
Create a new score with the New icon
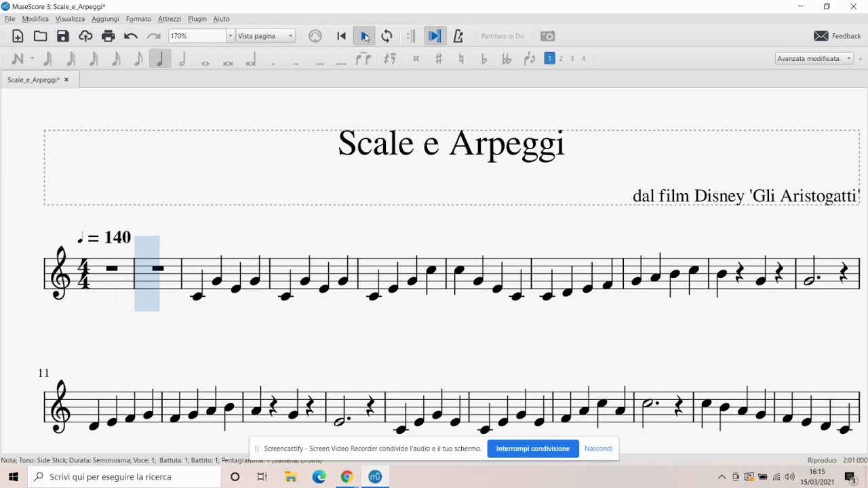coord(18,36)
